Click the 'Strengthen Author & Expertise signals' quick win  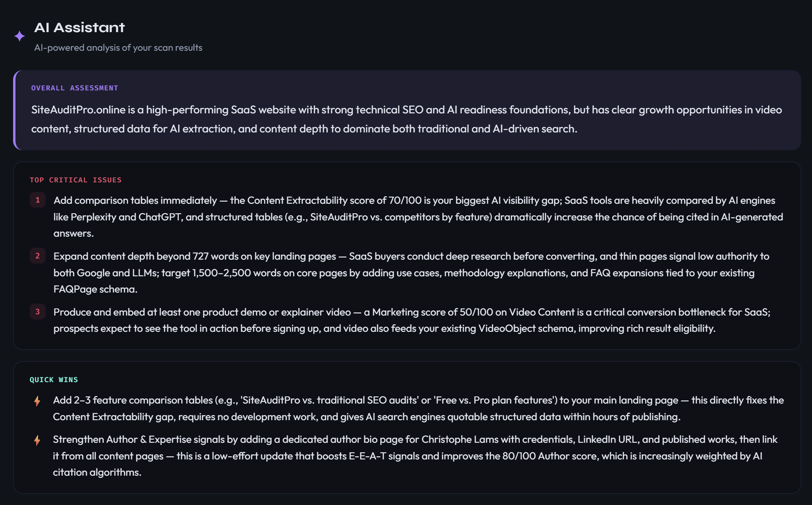[415, 456]
